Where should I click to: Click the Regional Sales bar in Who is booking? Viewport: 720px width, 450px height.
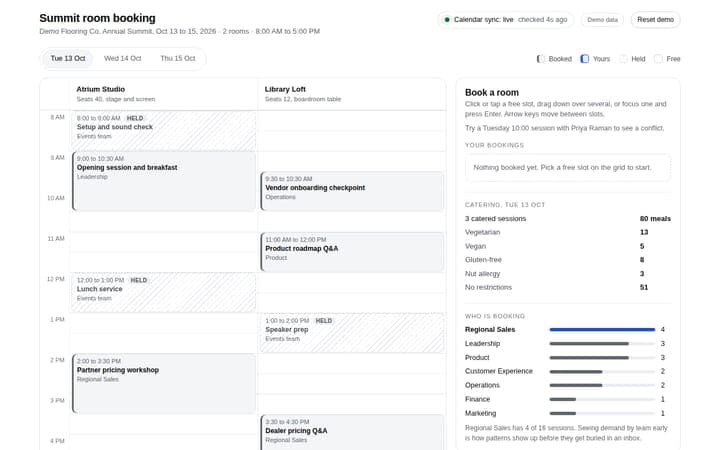pyautogui.click(x=602, y=330)
